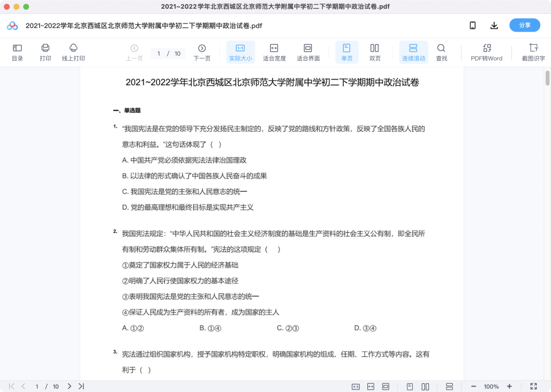Go to next page with 下一页
This screenshot has width=551, height=392.
202,53
